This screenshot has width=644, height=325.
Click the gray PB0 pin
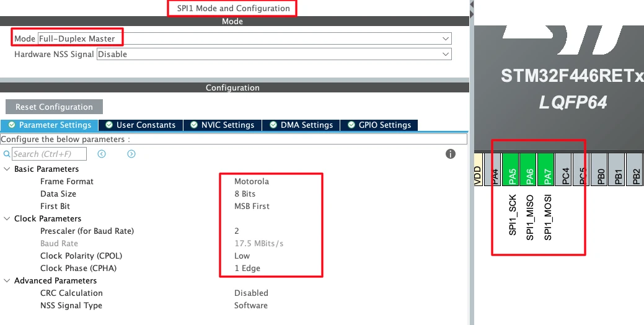(x=599, y=169)
